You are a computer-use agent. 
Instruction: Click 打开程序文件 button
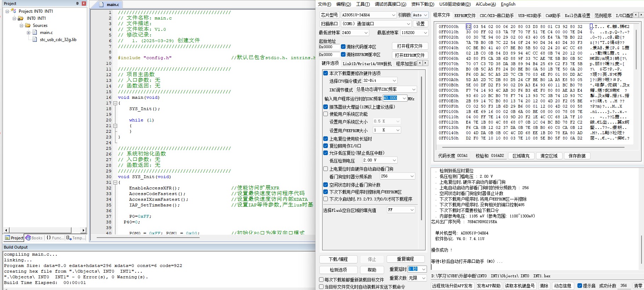(410, 46)
